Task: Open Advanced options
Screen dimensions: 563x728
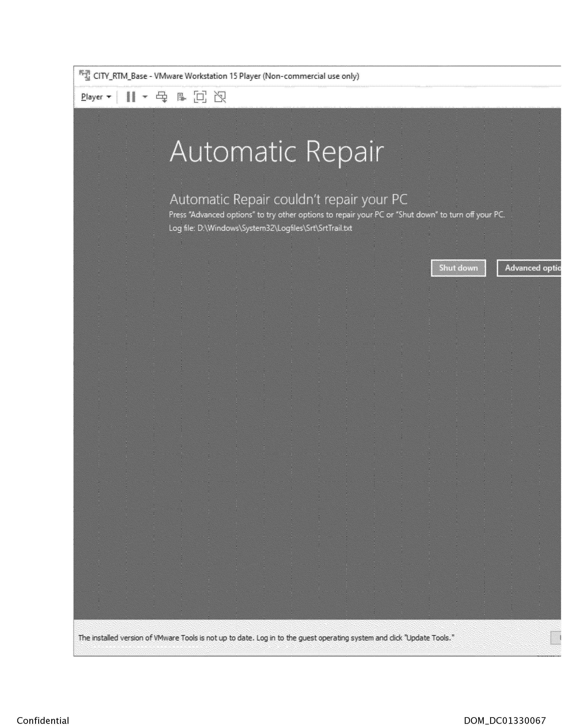Action: (529, 268)
